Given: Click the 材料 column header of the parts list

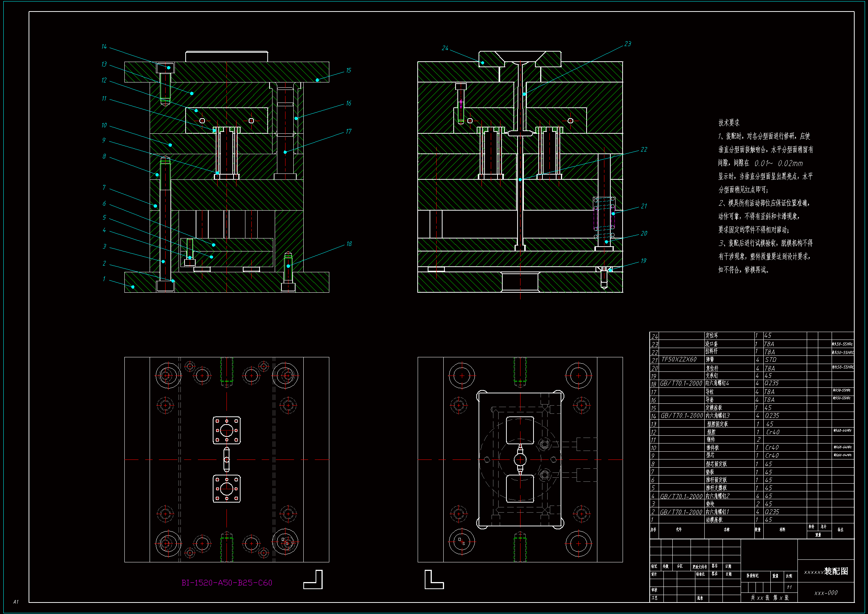Looking at the screenshot, I should 782,530.
